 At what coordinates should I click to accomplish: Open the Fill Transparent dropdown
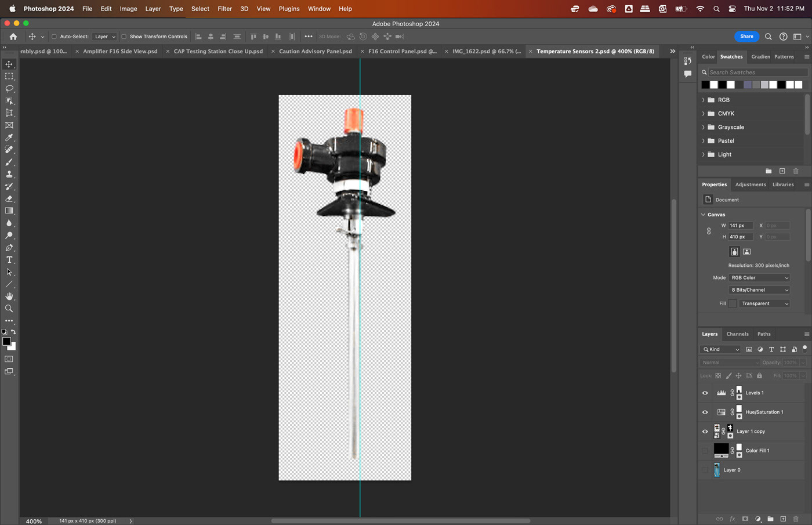[764, 303]
